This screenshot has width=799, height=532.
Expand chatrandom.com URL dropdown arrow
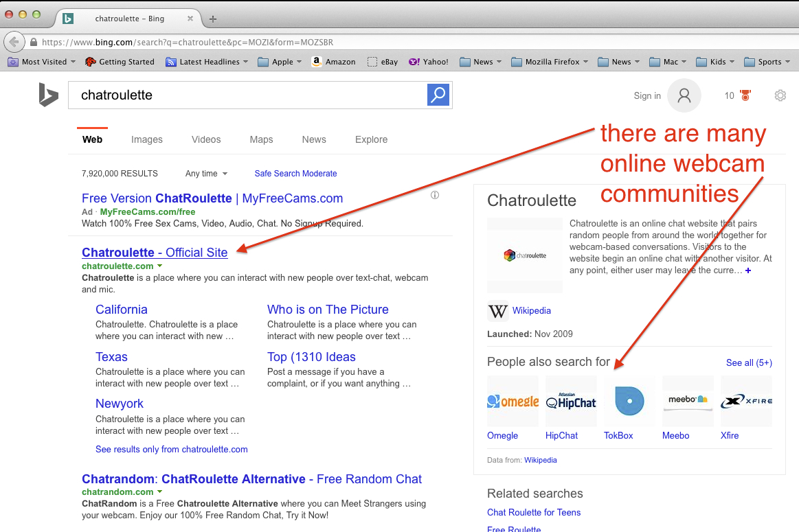click(x=160, y=491)
